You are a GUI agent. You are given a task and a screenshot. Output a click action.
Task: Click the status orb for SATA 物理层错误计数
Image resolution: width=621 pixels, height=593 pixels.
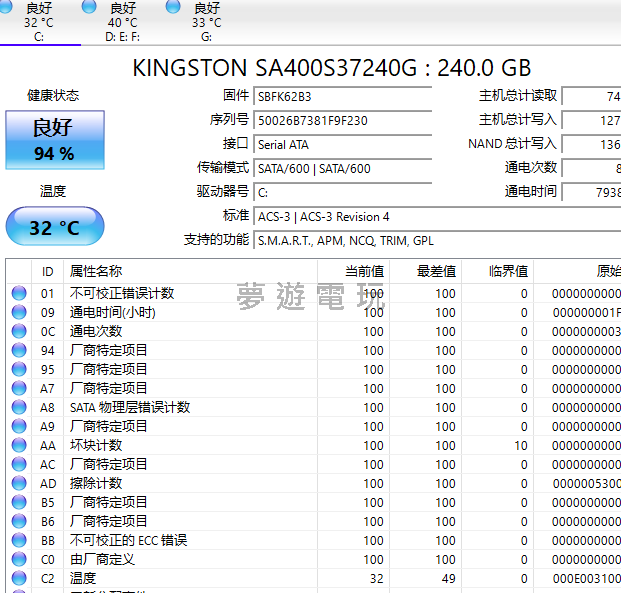click(19, 408)
